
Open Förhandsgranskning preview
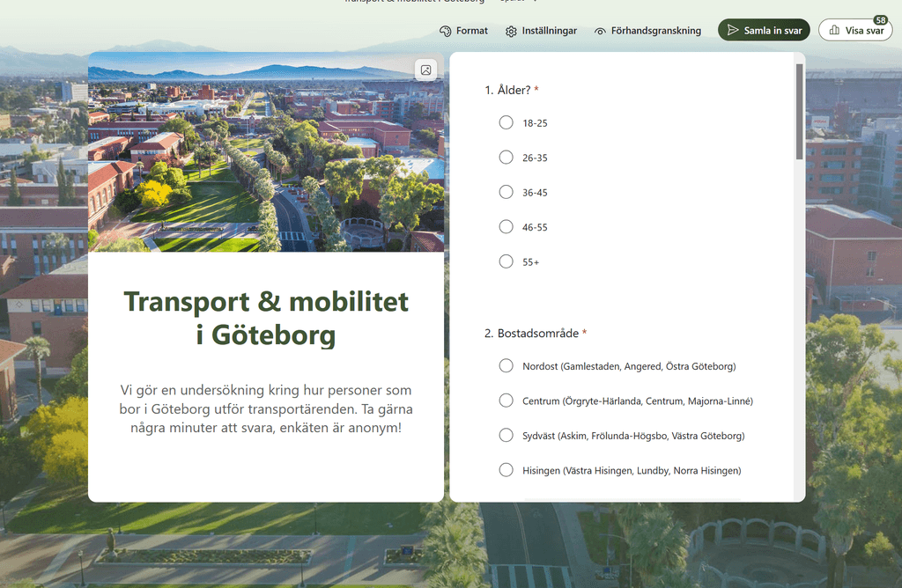(x=647, y=31)
